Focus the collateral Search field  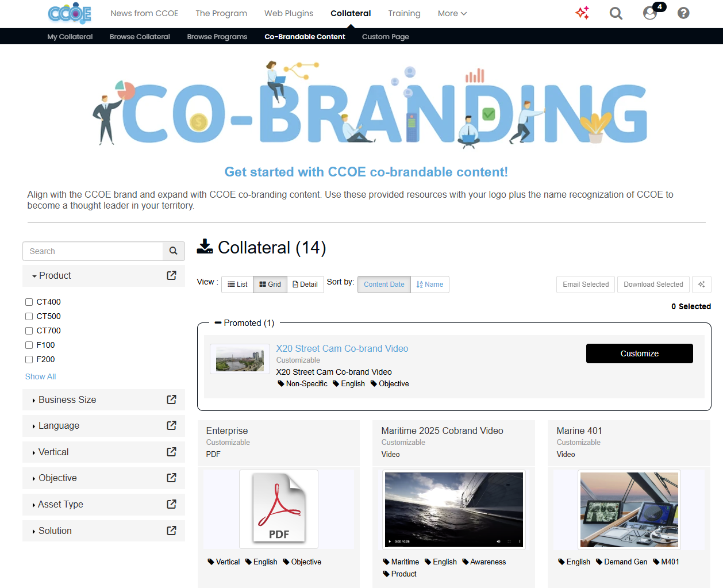(93, 251)
